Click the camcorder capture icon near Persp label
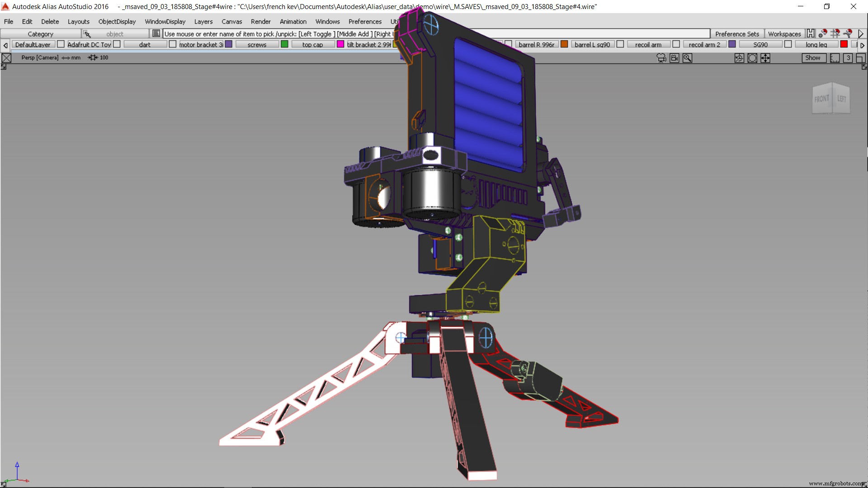 (x=674, y=58)
